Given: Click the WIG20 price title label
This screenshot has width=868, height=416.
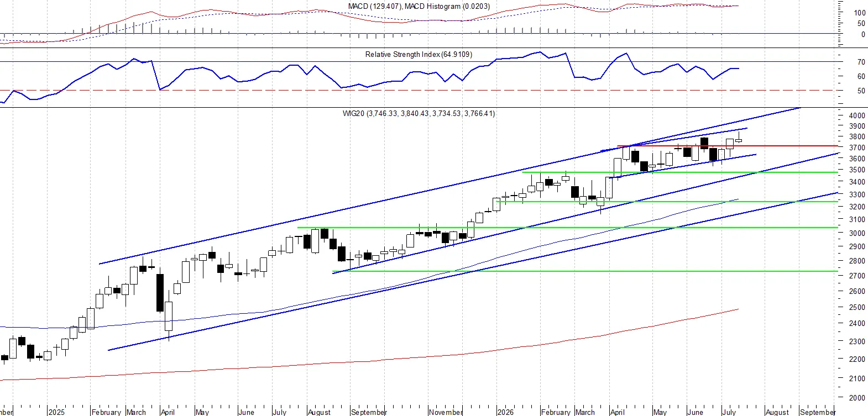Looking at the screenshot, I should click(x=419, y=113).
